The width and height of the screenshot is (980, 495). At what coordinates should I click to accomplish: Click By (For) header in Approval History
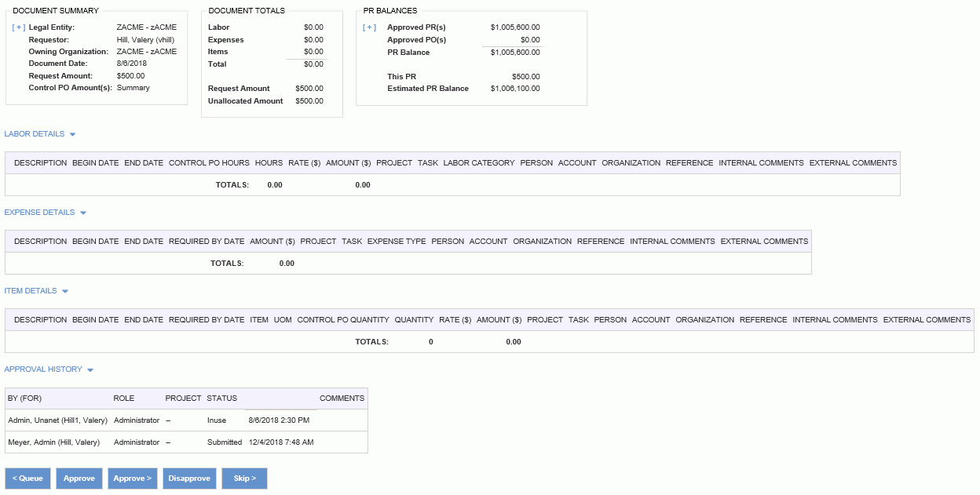coord(24,399)
